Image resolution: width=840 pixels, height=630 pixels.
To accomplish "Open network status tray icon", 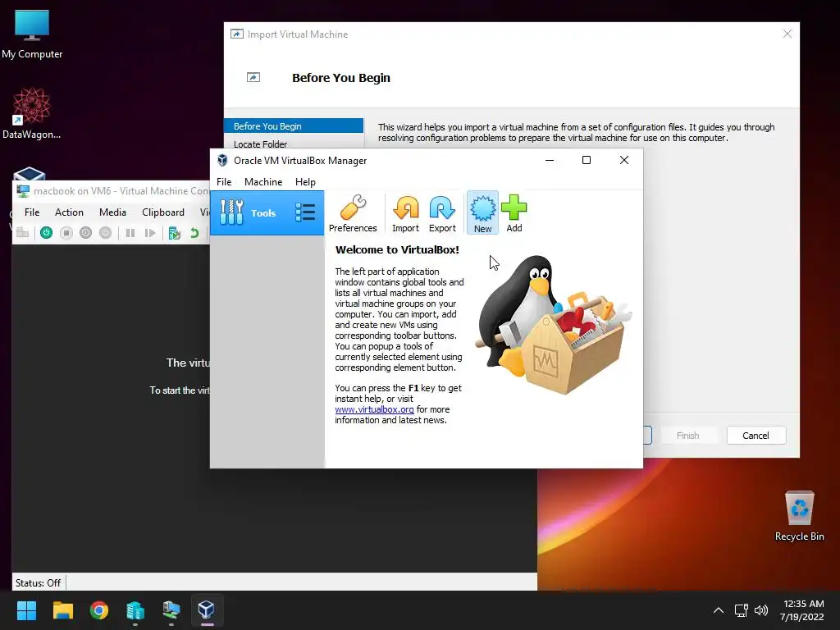I will (741, 610).
